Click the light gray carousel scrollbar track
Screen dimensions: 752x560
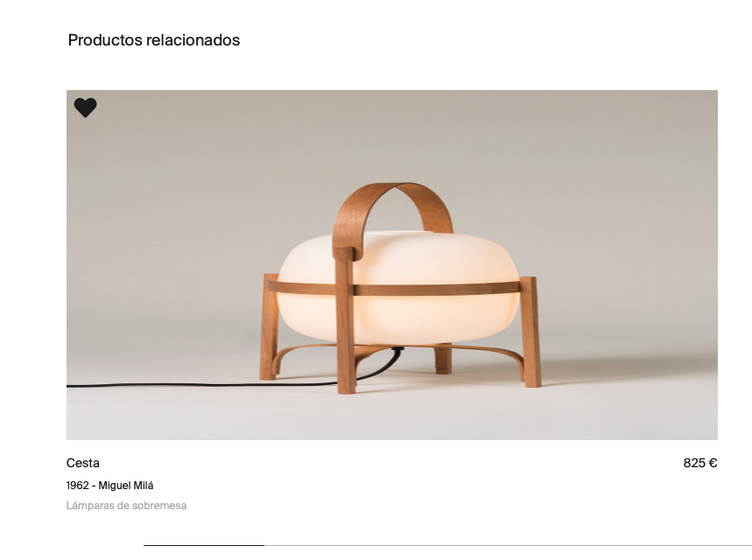point(508,545)
